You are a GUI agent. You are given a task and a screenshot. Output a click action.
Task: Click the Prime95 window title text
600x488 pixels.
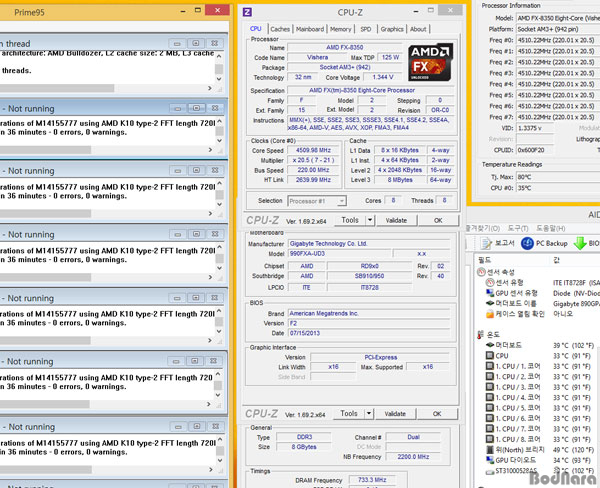29,13
